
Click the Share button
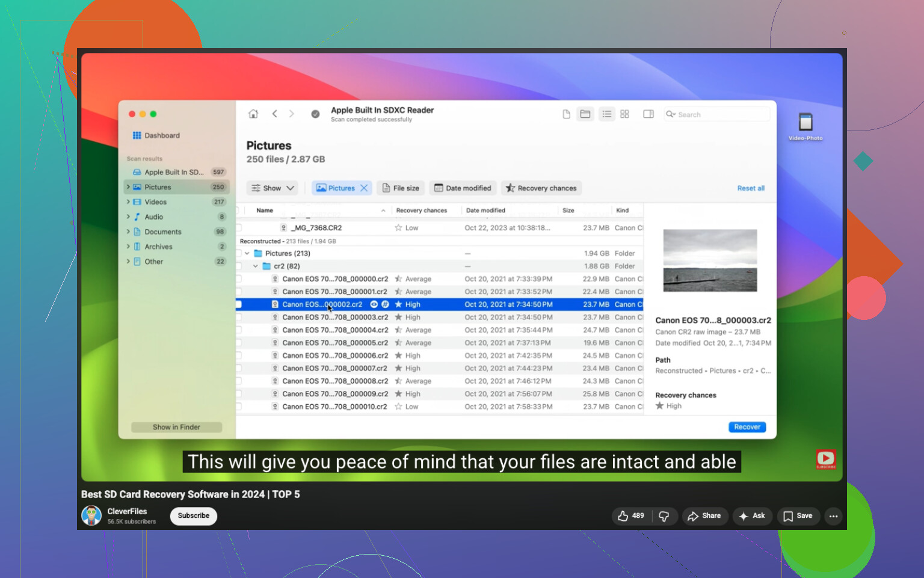[x=704, y=516]
